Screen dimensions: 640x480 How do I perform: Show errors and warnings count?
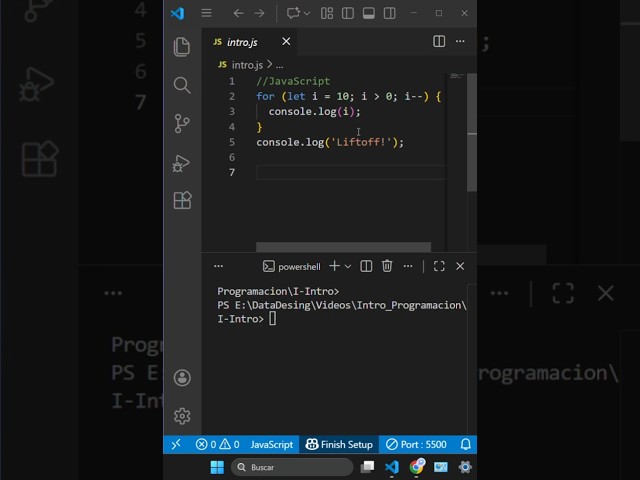click(218, 444)
